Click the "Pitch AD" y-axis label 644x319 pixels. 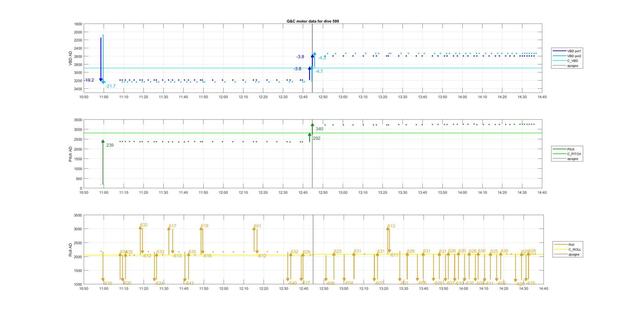[71, 154]
